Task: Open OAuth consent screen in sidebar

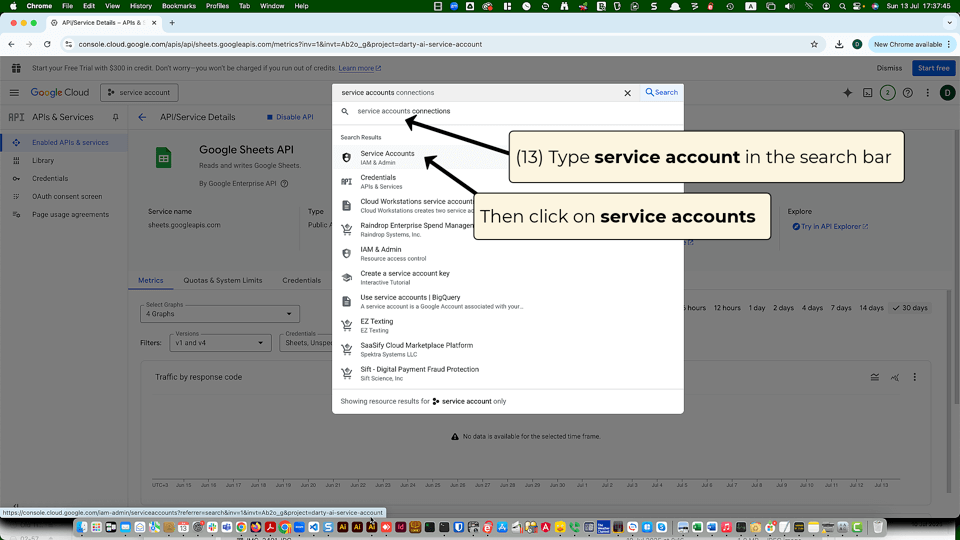Action: click(64, 197)
